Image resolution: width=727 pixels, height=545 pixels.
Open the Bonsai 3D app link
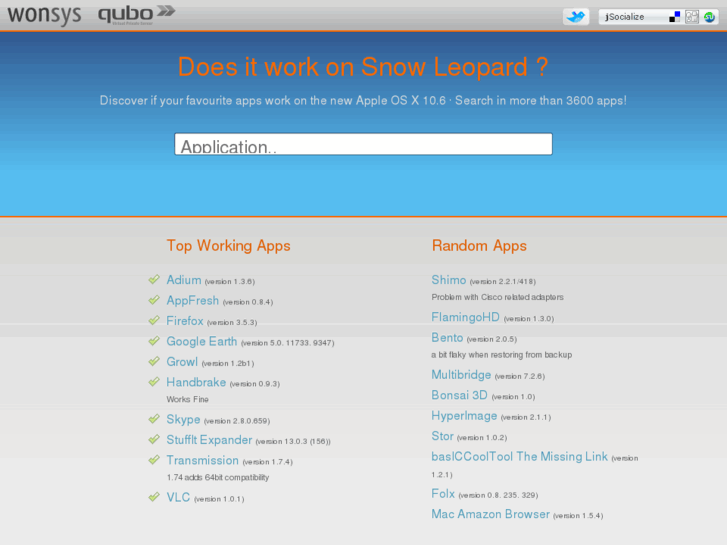point(459,395)
